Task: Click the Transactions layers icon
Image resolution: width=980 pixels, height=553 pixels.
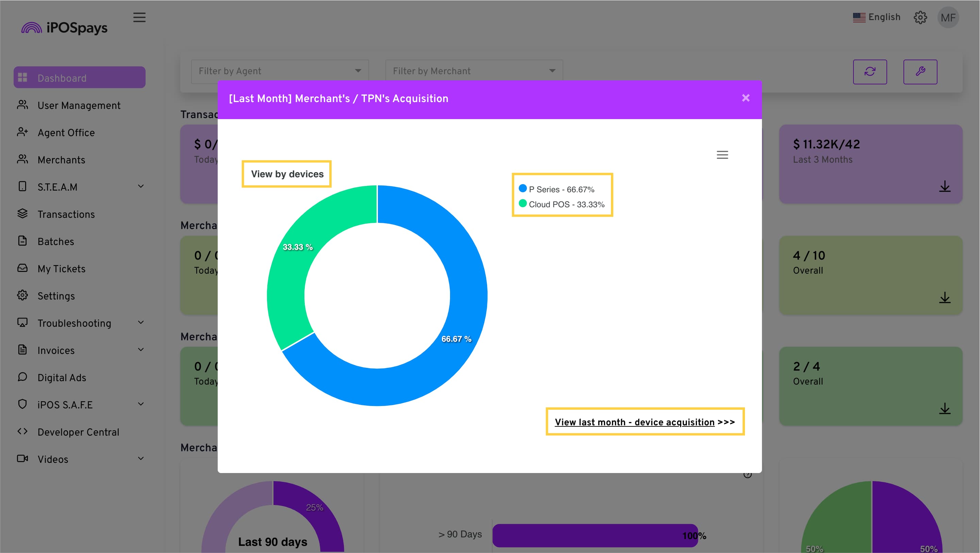Action: 22,214
